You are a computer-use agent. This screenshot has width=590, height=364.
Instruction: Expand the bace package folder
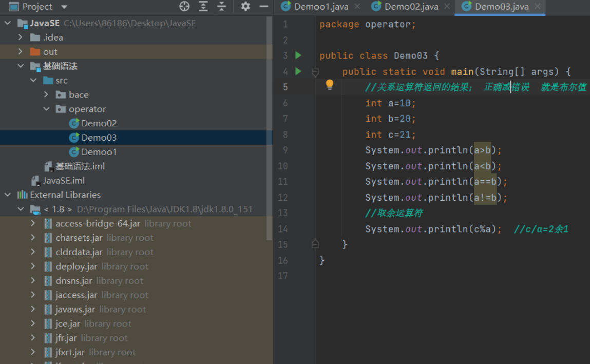coord(47,94)
